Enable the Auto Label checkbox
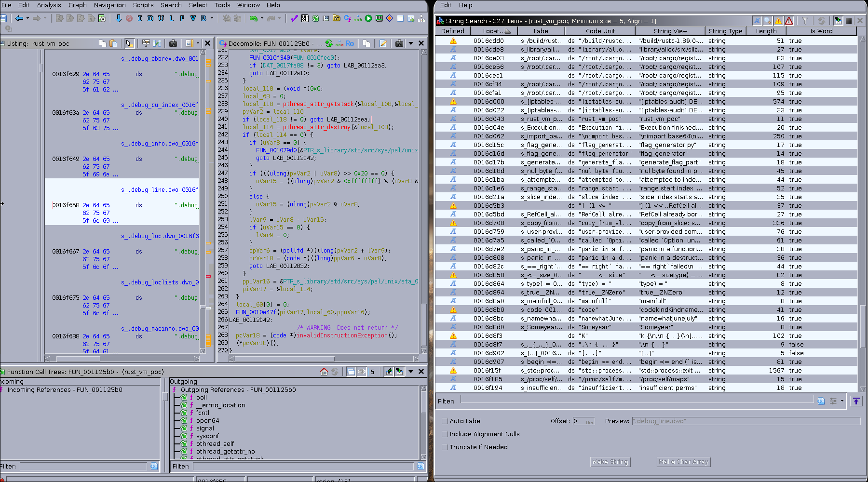This screenshot has width=868, height=482. click(445, 421)
